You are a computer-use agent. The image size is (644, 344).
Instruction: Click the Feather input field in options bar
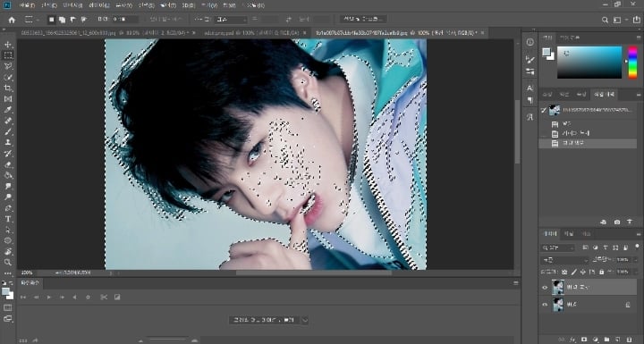pos(125,20)
